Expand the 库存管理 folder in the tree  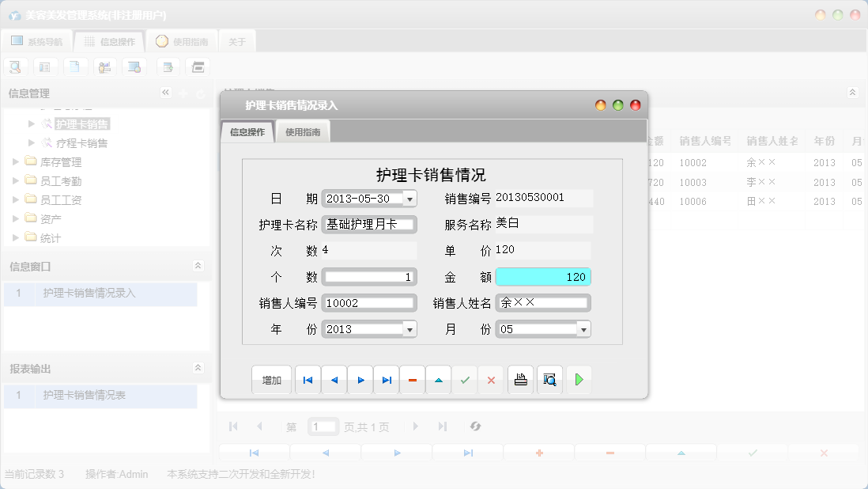(x=13, y=163)
